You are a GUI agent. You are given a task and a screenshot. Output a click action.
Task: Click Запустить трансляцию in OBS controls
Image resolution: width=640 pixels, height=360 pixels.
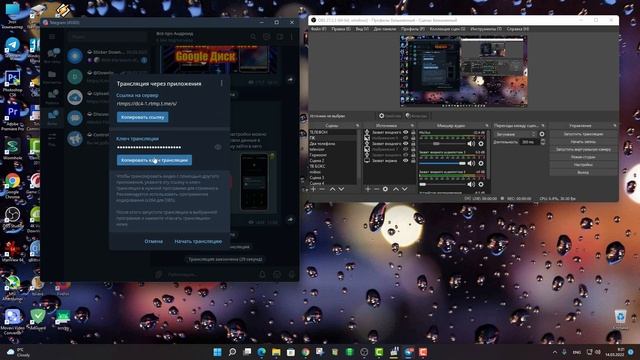click(x=583, y=134)
